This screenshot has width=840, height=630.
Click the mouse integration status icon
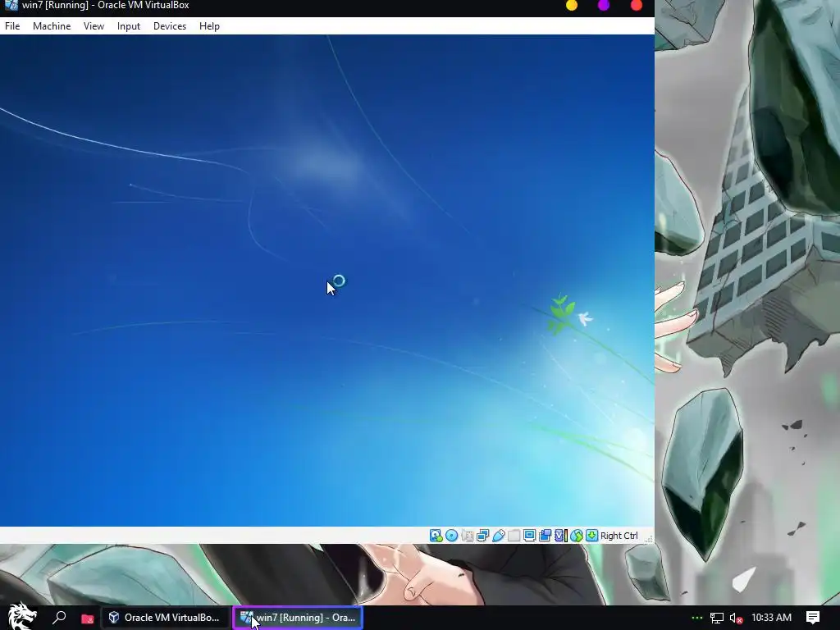coord(577,536)
